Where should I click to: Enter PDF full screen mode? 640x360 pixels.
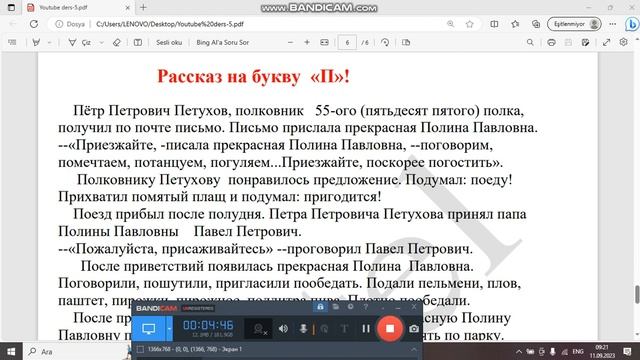[x=607, y=42]
